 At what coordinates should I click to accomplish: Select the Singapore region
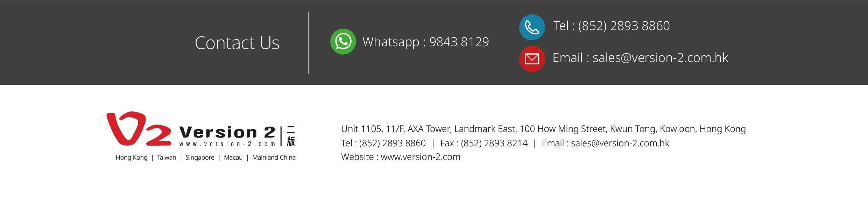[200, 157]
